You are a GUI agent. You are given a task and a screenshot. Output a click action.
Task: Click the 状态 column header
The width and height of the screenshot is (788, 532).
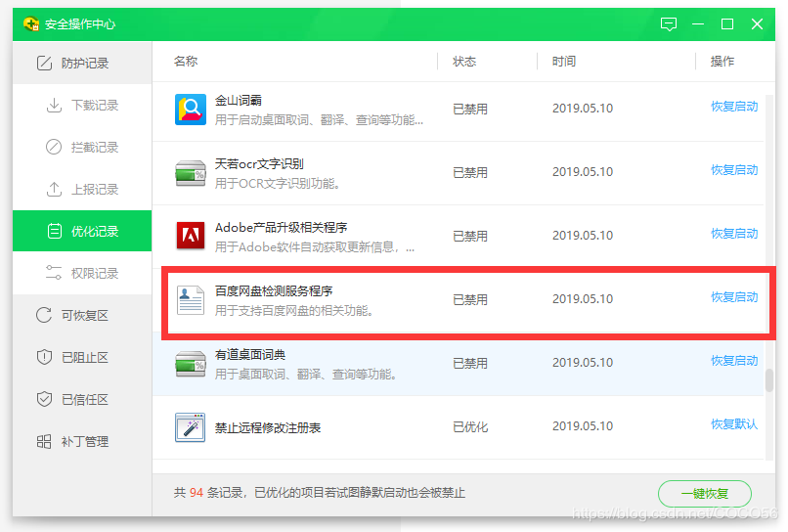tap(464, 62)
